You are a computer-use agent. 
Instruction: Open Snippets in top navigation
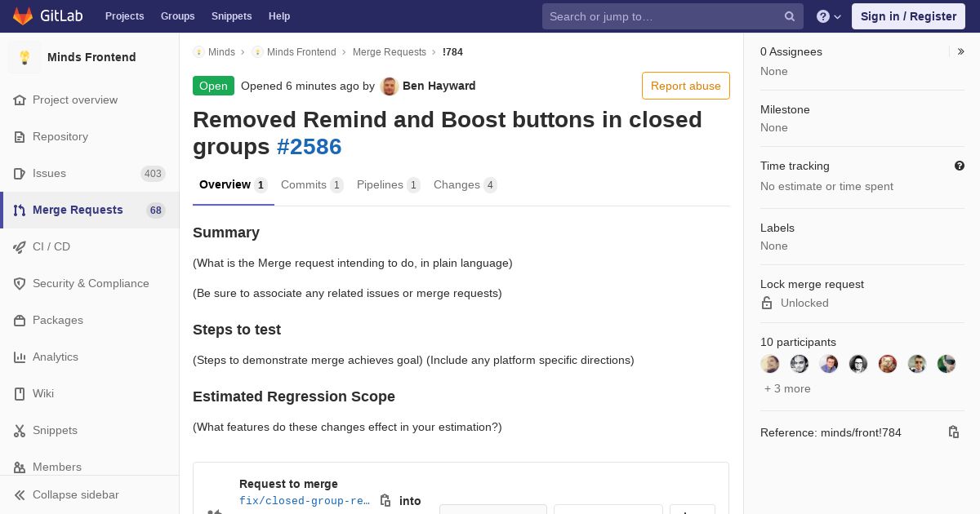(231, 16)
